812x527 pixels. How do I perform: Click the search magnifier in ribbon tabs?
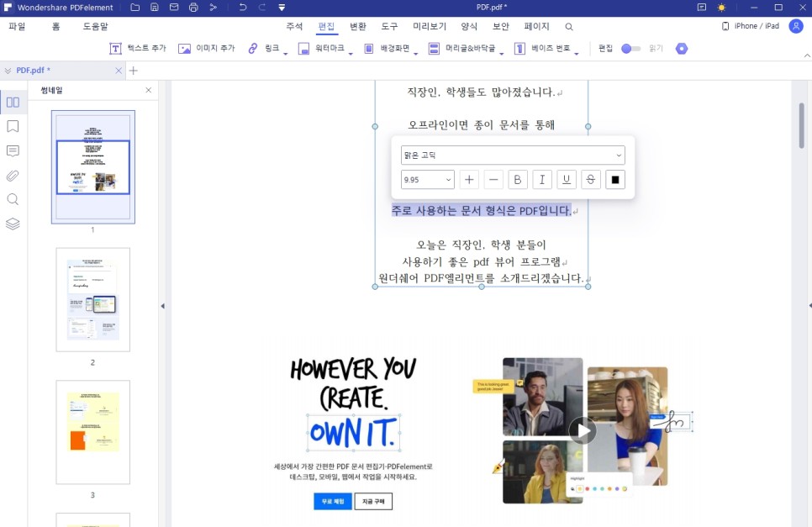click(568, 27)
